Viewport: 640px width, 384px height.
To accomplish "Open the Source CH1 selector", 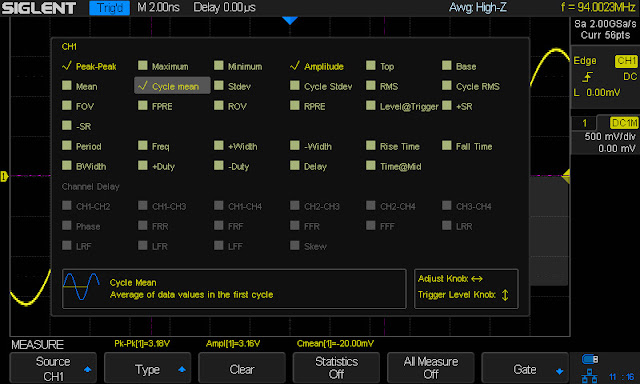I will point(53,368).
